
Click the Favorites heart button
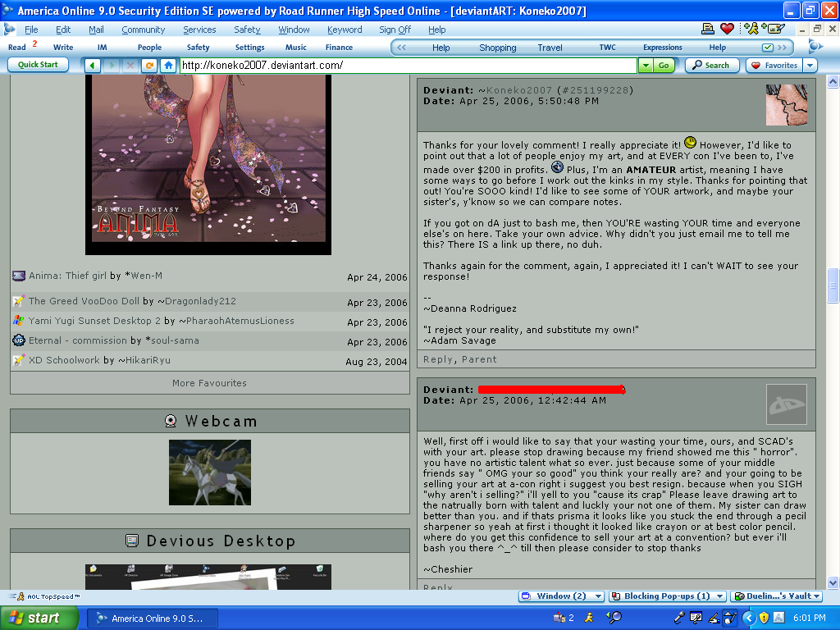[774, 66]
